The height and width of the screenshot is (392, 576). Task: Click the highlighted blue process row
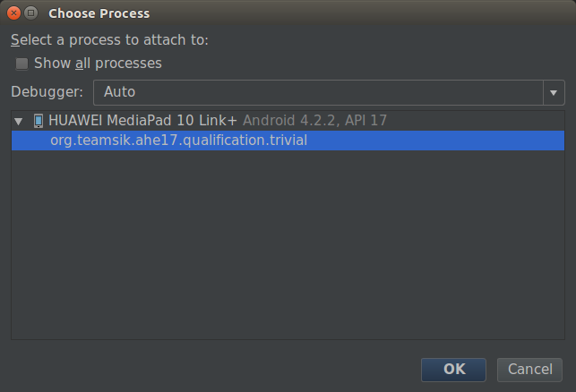(288, 141)
